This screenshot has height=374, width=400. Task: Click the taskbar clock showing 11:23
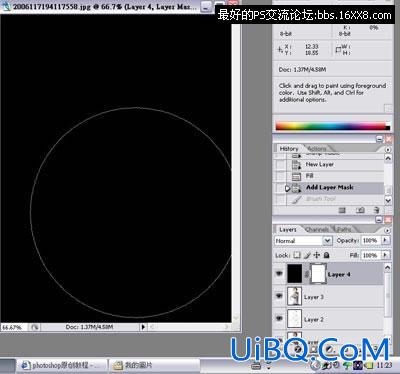(x=384, y=365)
